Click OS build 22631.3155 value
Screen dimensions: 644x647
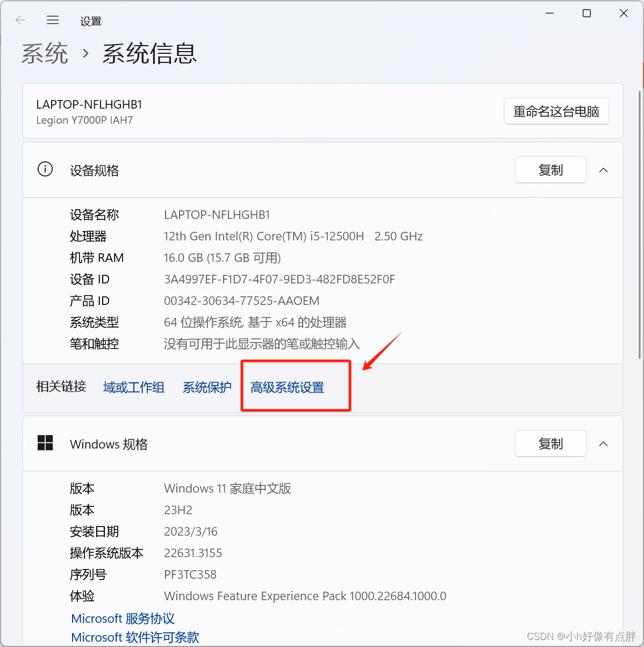(x=193, y=553)
